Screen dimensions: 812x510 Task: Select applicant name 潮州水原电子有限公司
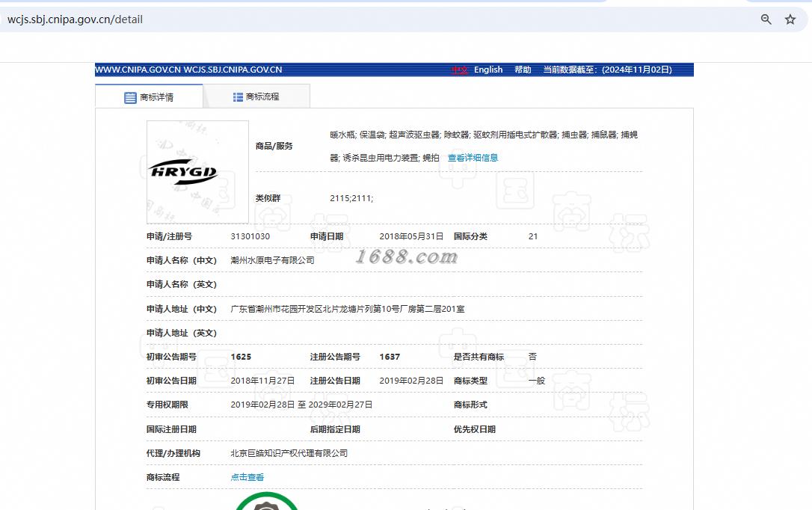click(272, 260)
